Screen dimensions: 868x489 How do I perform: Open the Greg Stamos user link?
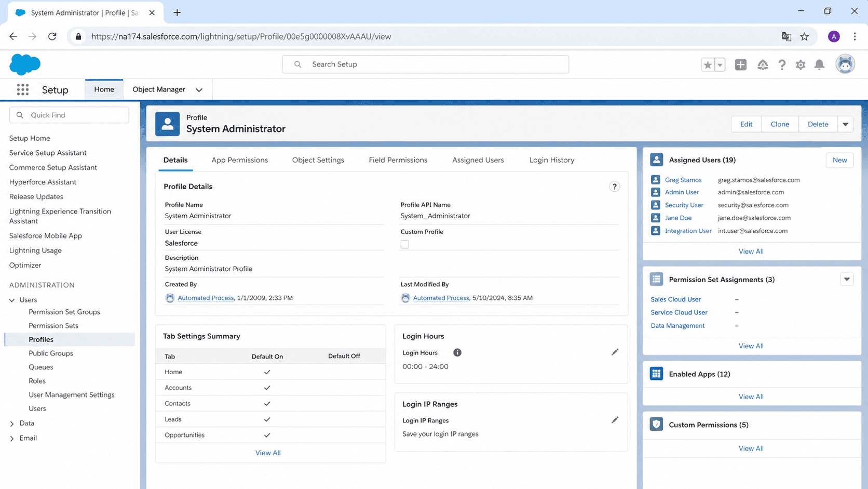point(683,180)
